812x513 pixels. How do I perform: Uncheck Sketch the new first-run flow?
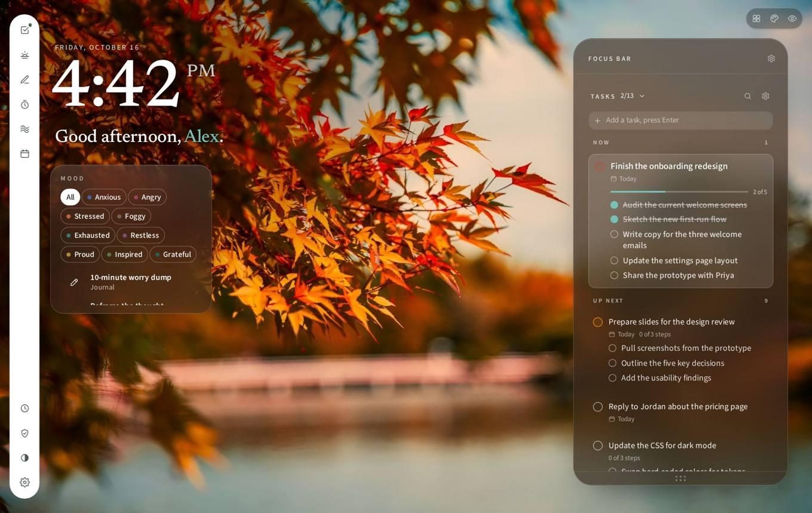point(614,219)
